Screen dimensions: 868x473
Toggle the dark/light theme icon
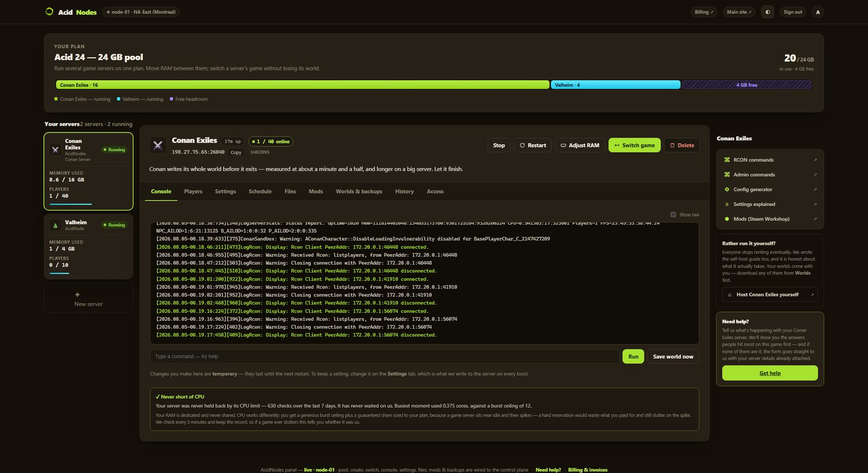767,12
